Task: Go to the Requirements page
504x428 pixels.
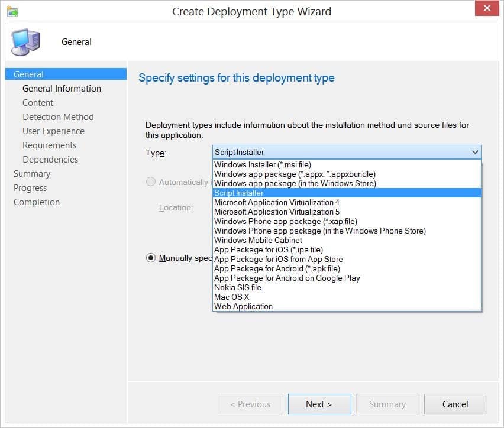Action: point(49,145)
